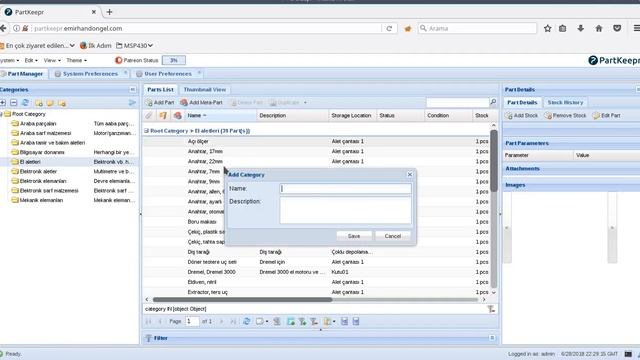Click Add Stock in Part Details
640x360 pixels.
coord(522,116)
